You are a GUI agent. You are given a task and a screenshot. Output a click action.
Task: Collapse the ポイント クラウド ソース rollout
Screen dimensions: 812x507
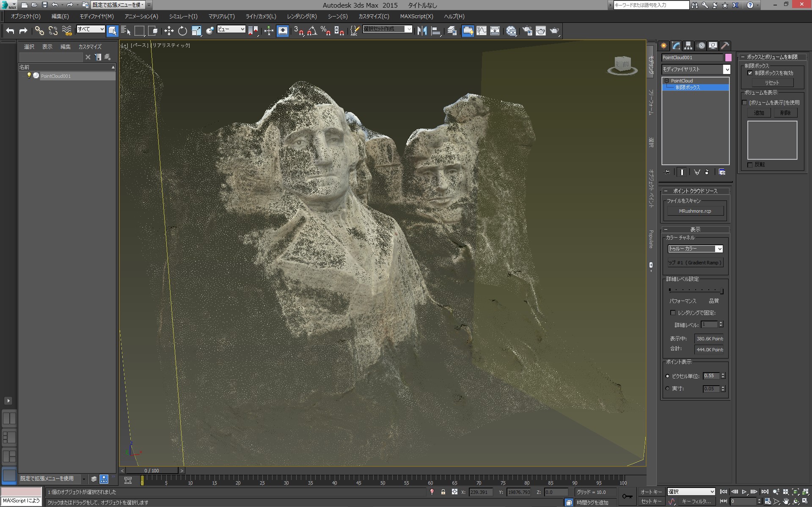click(x=695, y=191)
